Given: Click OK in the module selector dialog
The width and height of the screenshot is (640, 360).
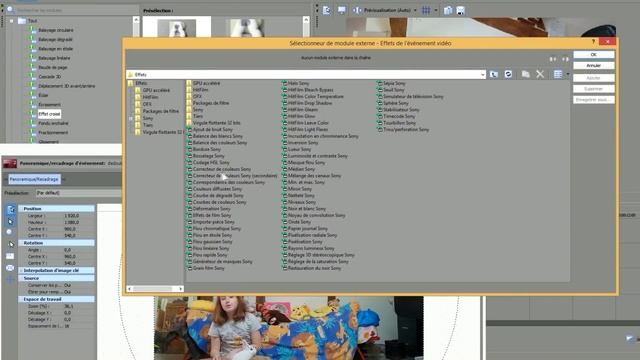Looking at the screenshot, I should [x=593, y=54].
